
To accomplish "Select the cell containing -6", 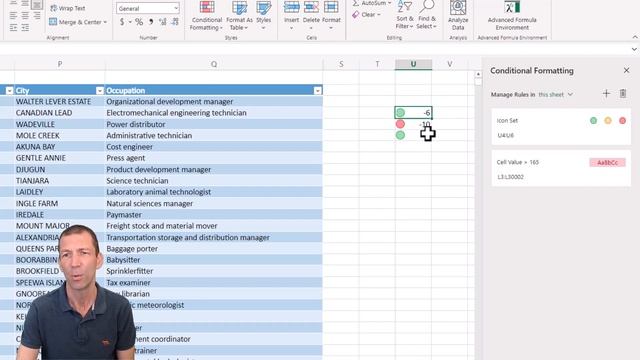I will pos(413,113).
